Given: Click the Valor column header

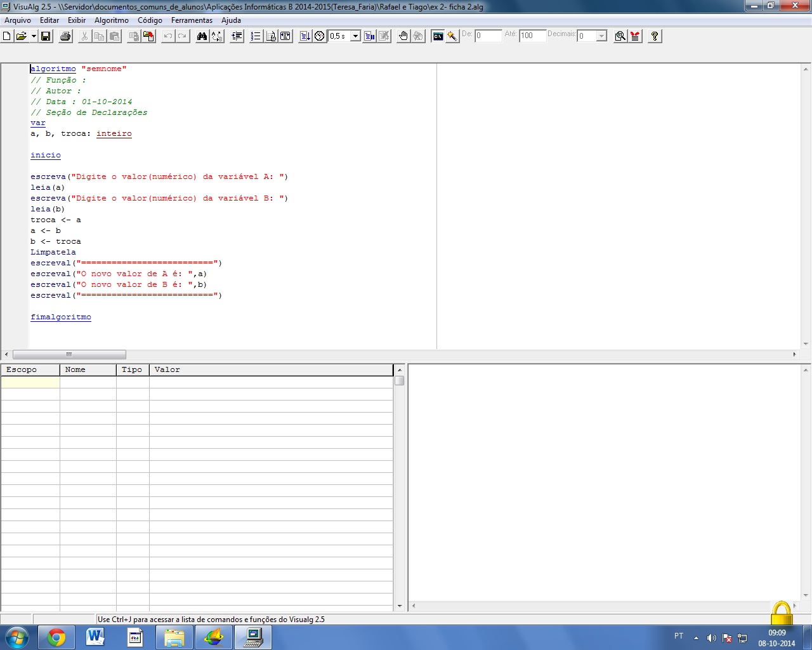Looking at the screenshot, I should [x=271, y=369].
